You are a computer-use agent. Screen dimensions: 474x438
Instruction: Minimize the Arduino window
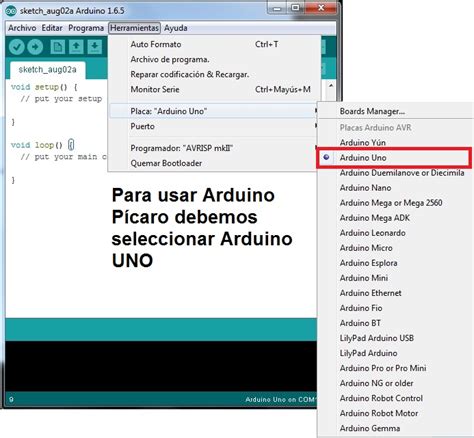coord(277,8)
